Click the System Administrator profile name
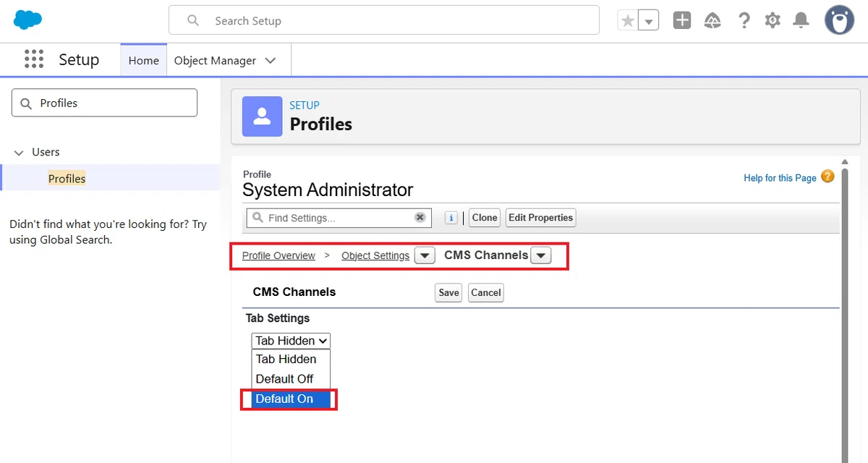This screenshot has height=463, width=868. click(328, 190)
